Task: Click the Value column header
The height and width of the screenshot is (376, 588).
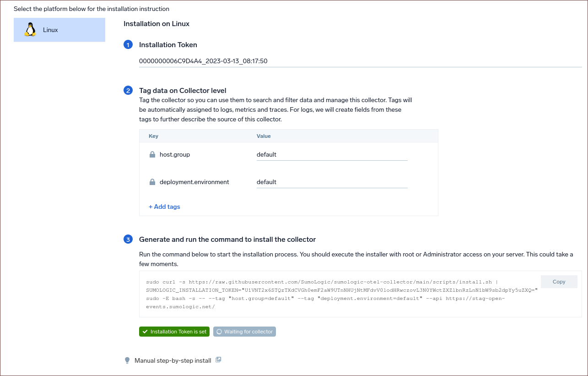Action: [264, 136]
